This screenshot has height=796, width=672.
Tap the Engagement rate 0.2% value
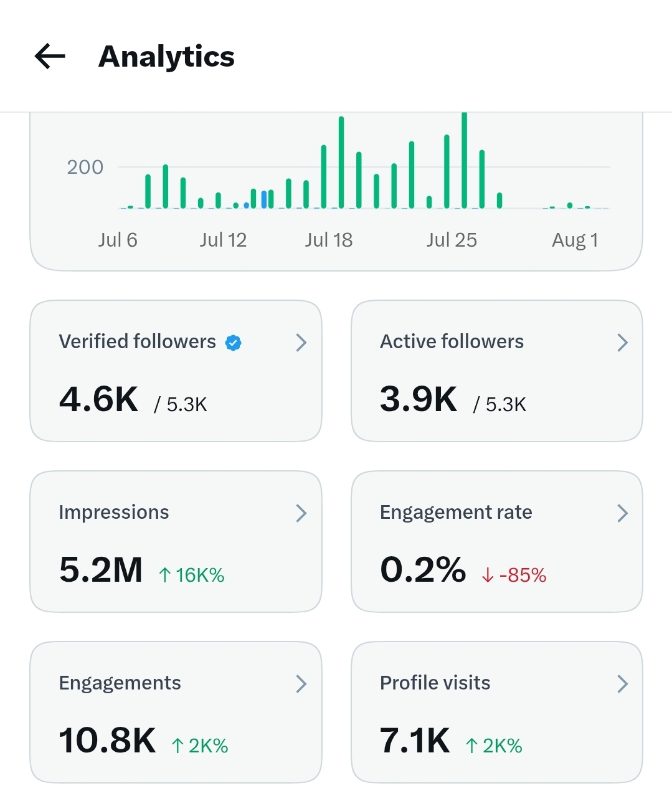click(423, 570)
